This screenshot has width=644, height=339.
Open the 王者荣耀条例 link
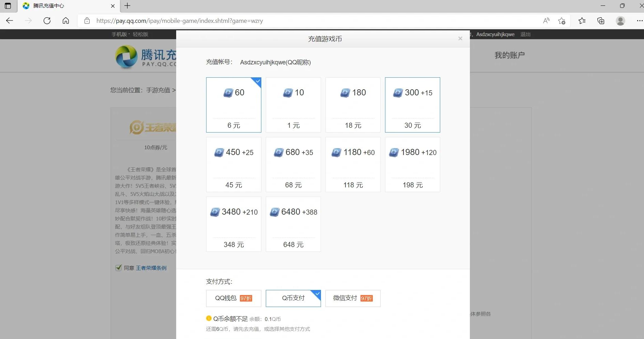(151, 268)
